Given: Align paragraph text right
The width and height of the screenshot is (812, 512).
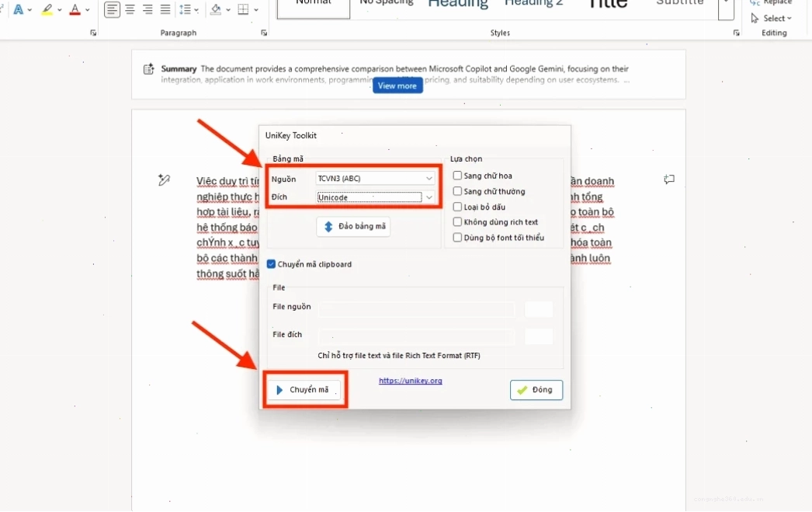Looking at the screenshot, I should point(147,9).
